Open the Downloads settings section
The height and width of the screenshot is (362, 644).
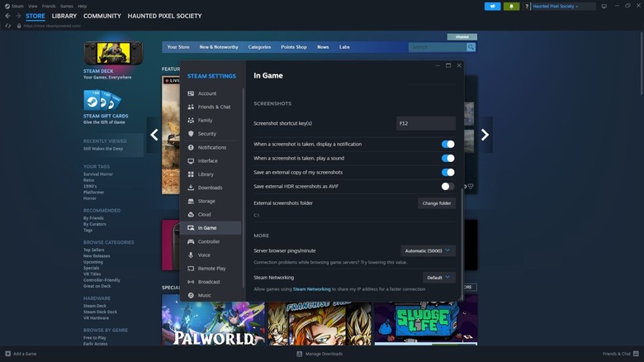210,188
